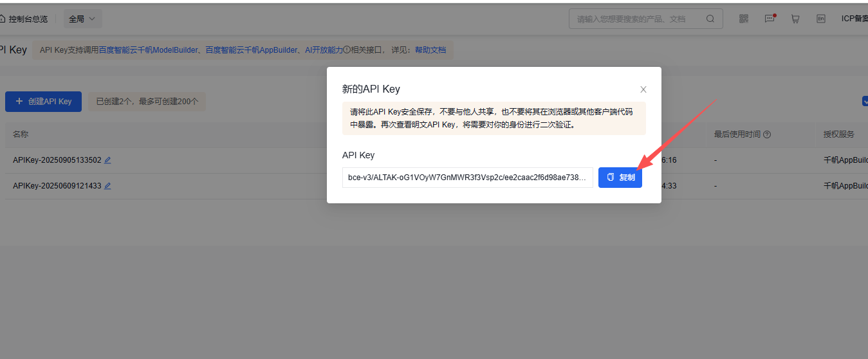Open the 帮助文档 help docs link
The height and width of the screenshot is (359, 868).
point(430,50)
